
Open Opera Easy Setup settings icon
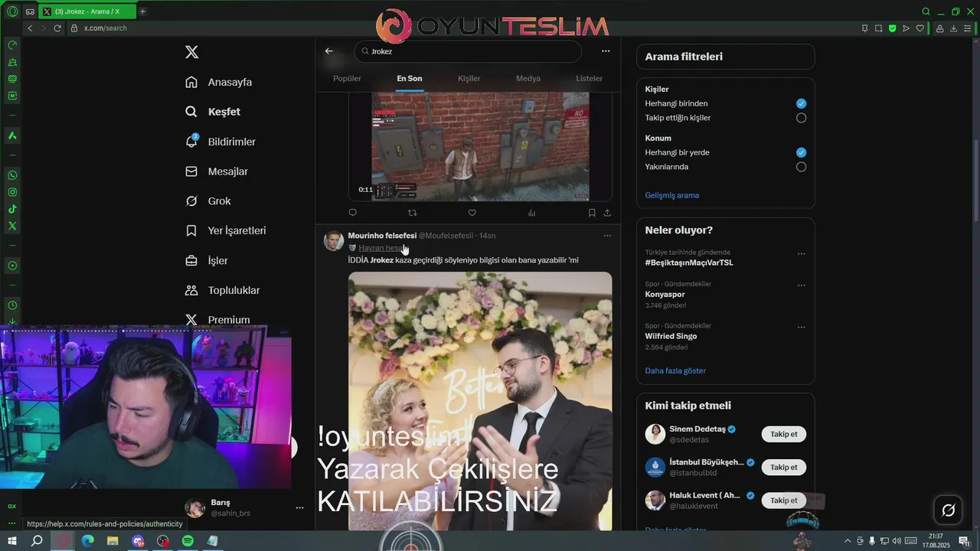coord(969,28)
